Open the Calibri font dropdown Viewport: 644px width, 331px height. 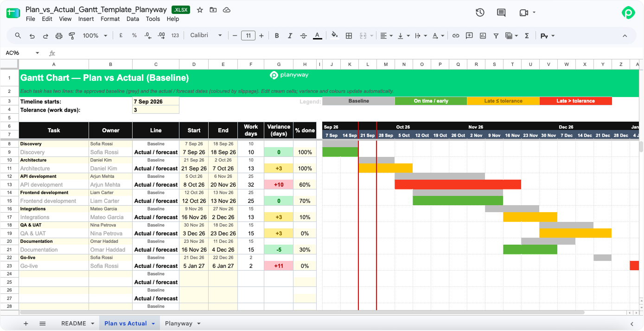point(206,36)
